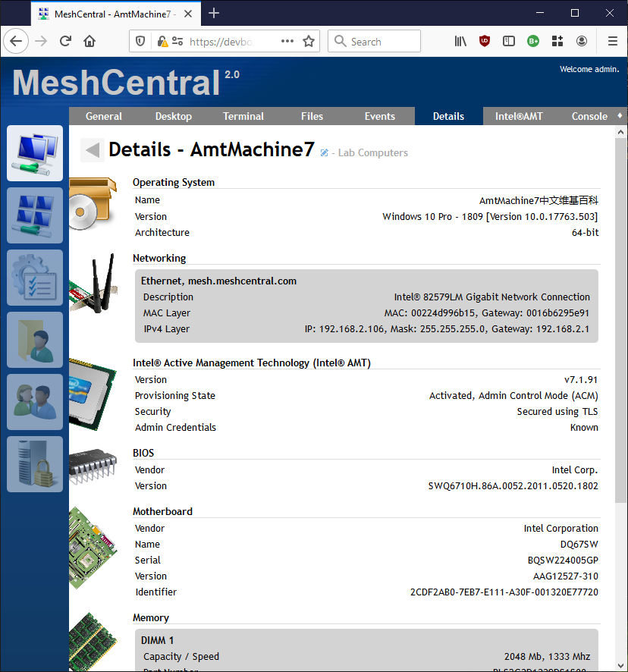The height and width of the screenshot is (672, 628).
Task: Reload the current page
Action: (65, 41)
